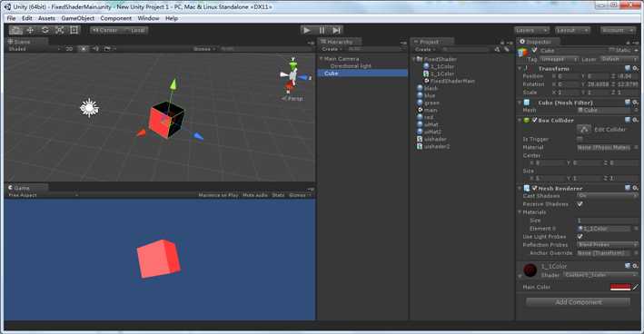Click the Edit Collider icon button
644x334 pixels.
584,129
